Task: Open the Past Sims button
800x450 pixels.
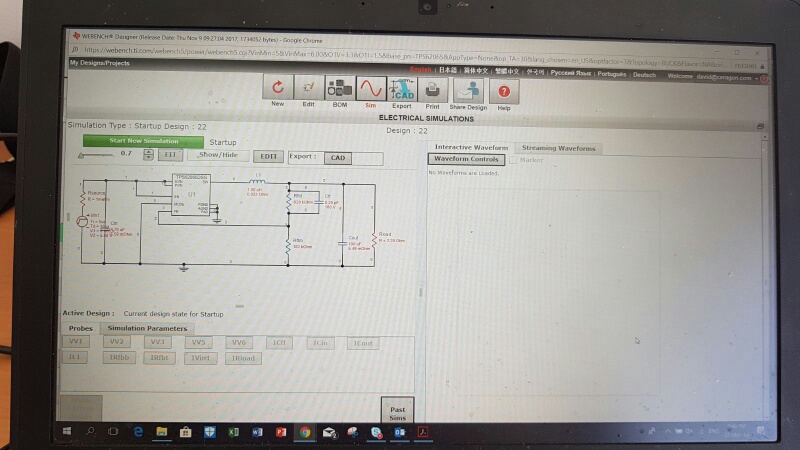Action: (397, 411)
